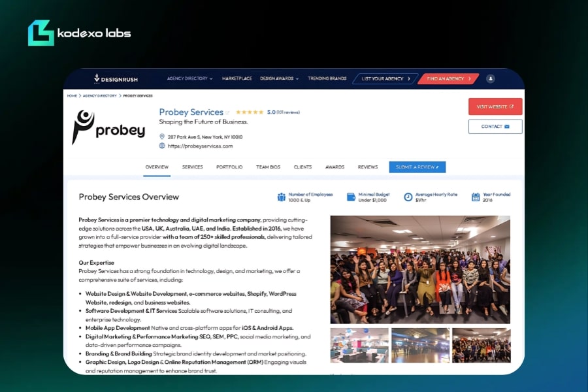Switch to the Reviews tab
This screenshot has width=588, height=392.
click(x=368, y=167)
